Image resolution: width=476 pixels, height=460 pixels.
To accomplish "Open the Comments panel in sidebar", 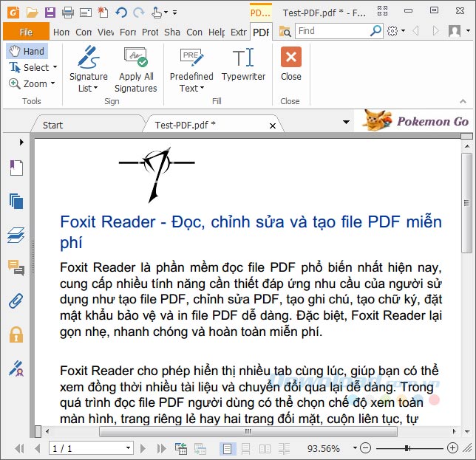I will (x=16, y=267).
